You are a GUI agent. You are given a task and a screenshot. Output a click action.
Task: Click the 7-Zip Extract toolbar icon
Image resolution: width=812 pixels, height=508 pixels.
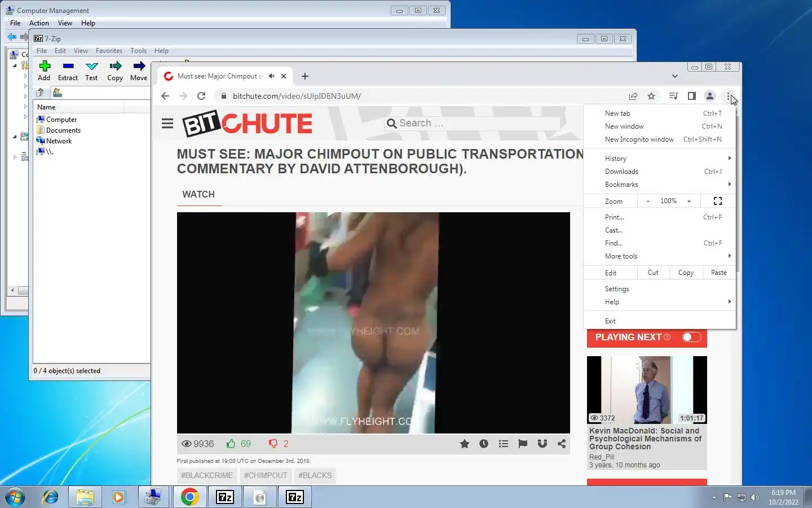click(x=68, y=66)
